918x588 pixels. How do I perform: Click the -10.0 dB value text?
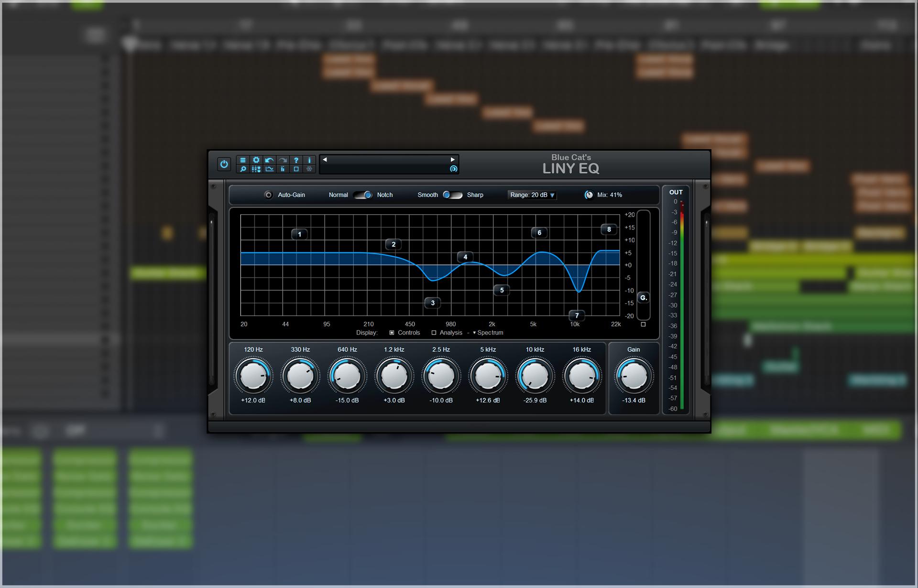pos(441,400)
